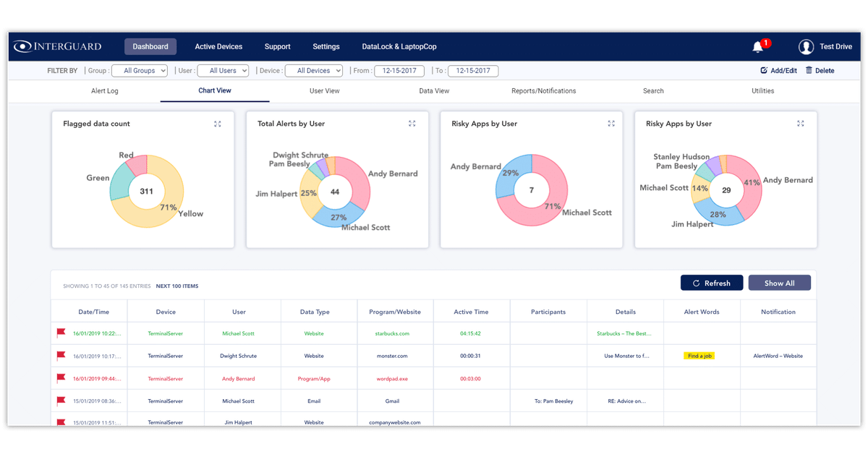
Task: Open the Support menu
Action: [277, 46]
